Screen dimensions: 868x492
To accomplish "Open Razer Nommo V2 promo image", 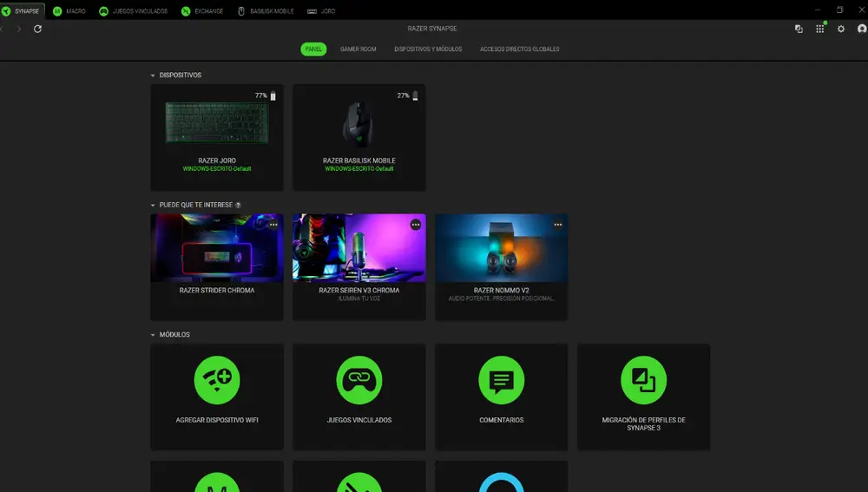I will tap(502, 248).
